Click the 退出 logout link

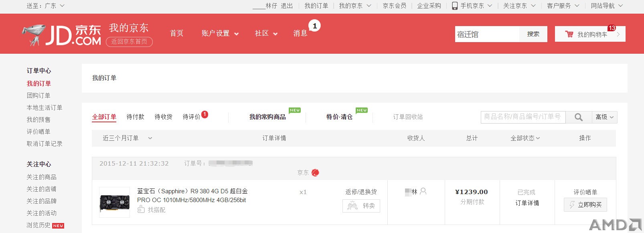tap(287, 6)
